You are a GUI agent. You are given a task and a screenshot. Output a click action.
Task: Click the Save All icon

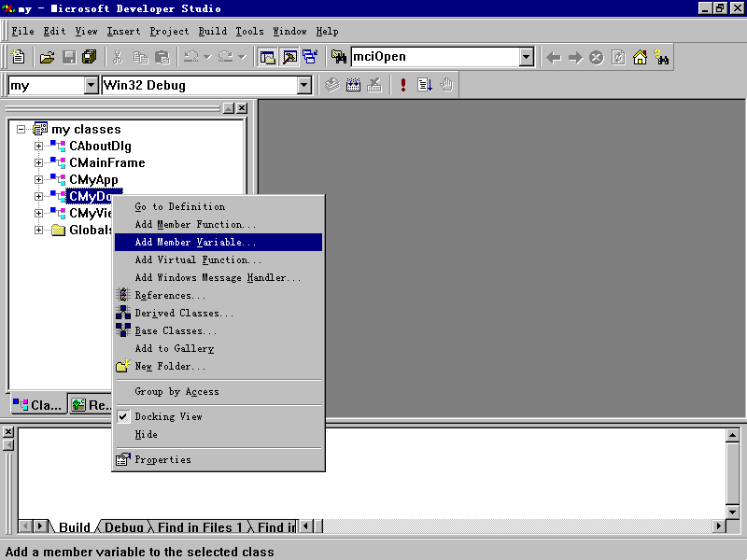[90, 57]
